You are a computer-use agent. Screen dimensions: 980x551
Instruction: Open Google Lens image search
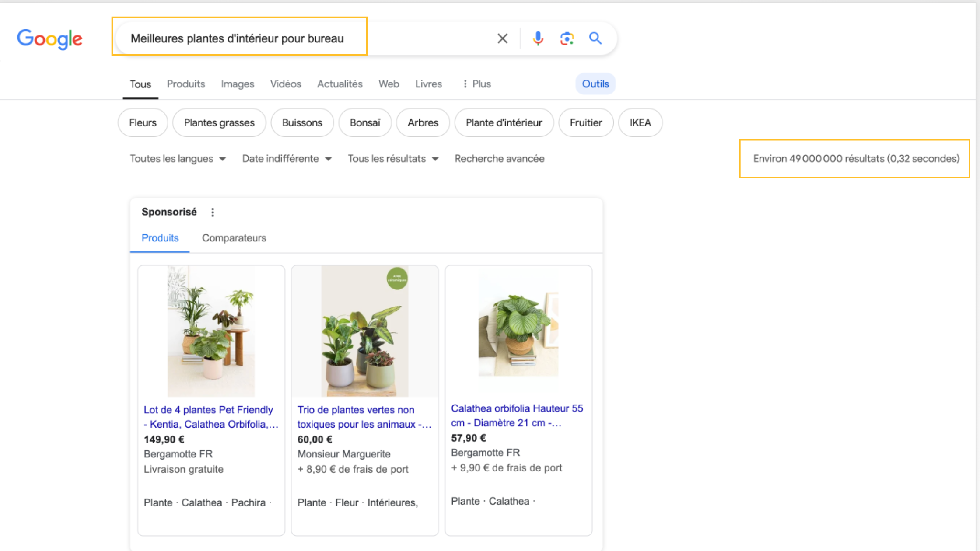tap(567, 38)
